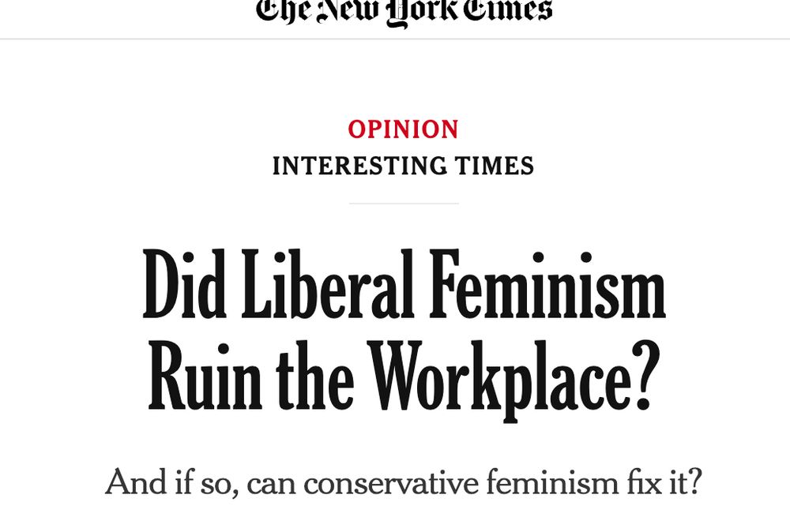Click 'And if so' in the subheading
Image resolution: width=790 pixels, height=532 pixels.
coord(170,481)
